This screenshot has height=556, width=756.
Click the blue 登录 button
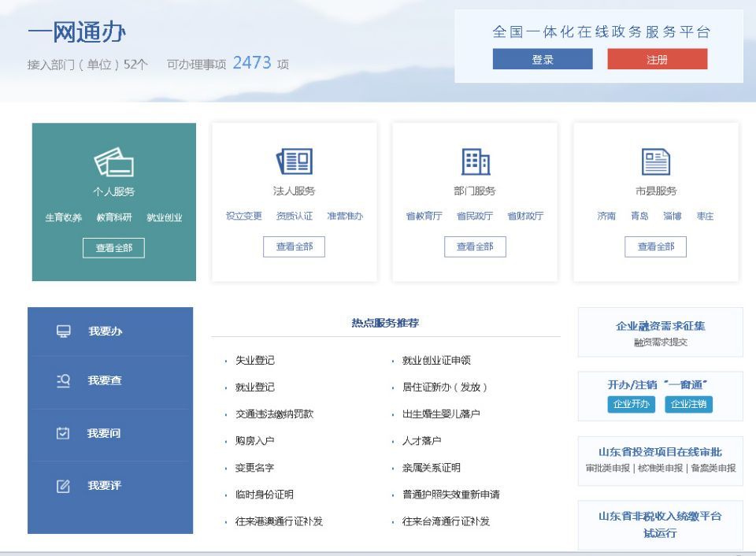(x=543, y=59)
